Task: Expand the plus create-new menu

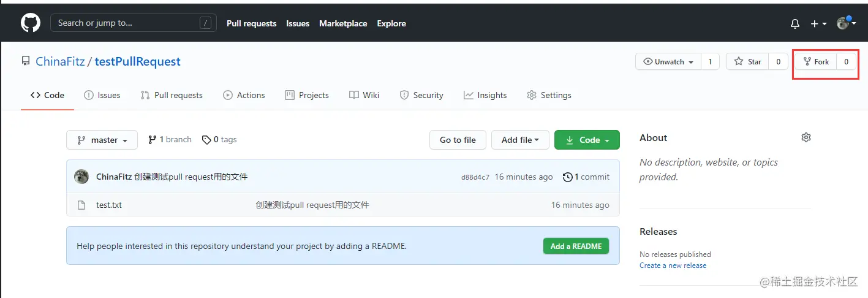Action: click(819, 24)
